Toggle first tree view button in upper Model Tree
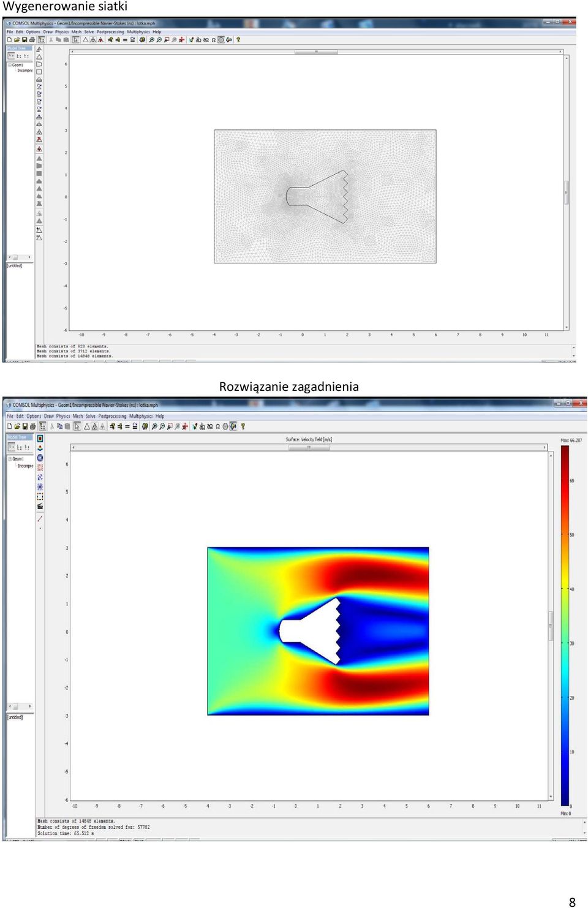The width and height of the screenshot is (588, 908). tap(11, 56)
